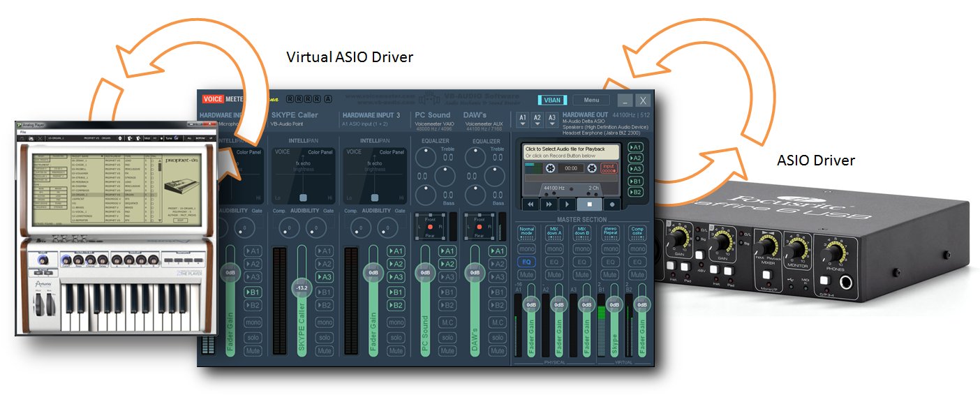Toggle the EQ on master bus A1
Viewport: 980px width, 402px height.
(527, 262)
